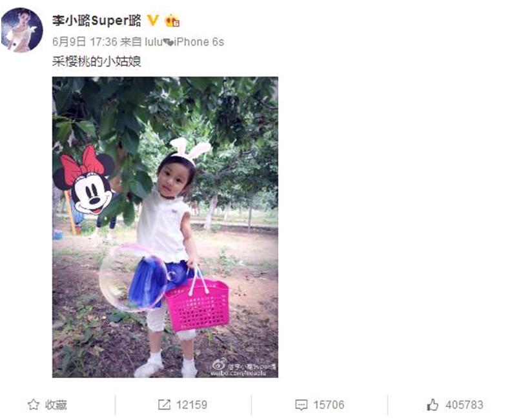
Task: Click the Minnie Mouse sticker in photo
Action: pyautogui.click(x=85, y=180)
